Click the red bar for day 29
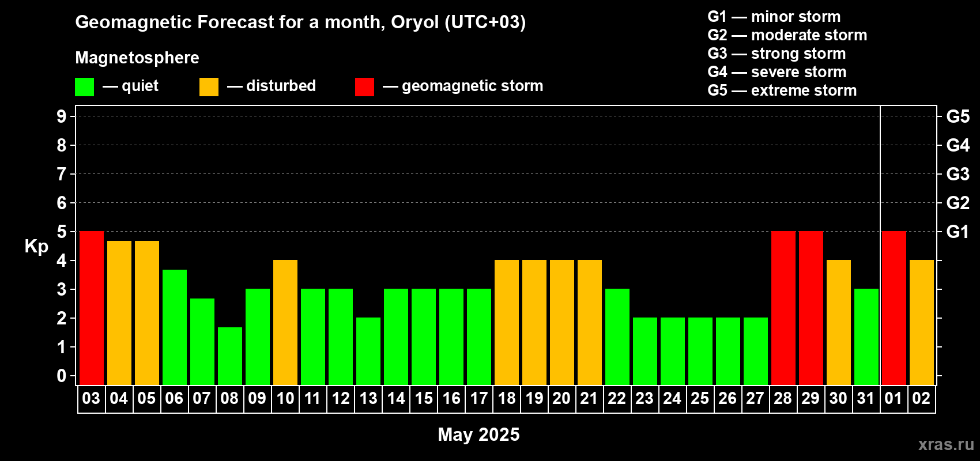 click(x=811, y=308)
